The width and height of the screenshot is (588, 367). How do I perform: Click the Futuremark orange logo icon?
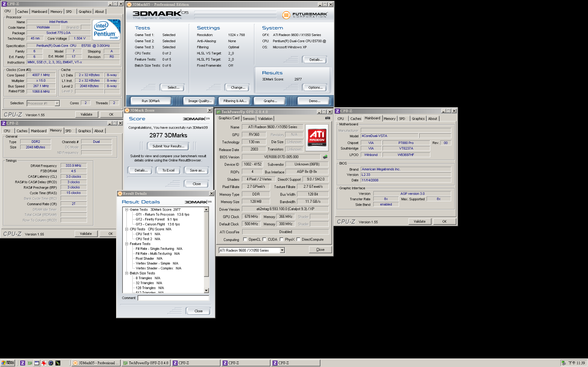click(286, 15)
